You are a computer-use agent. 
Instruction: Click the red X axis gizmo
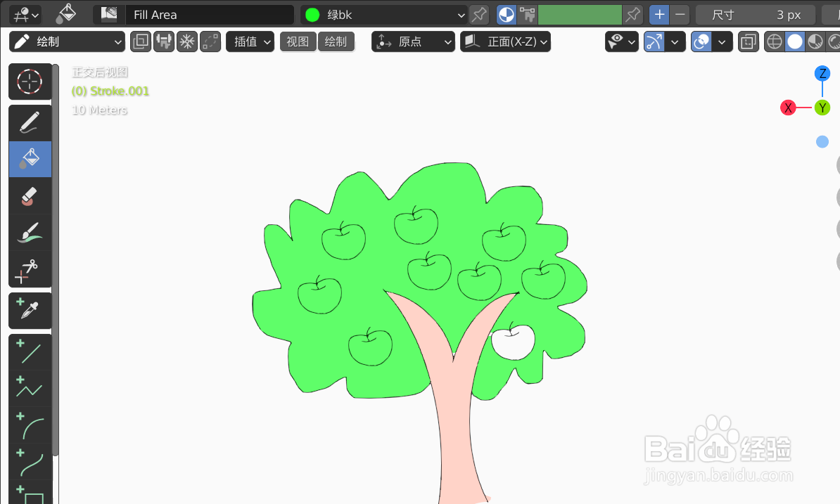[x=787, y=108]
